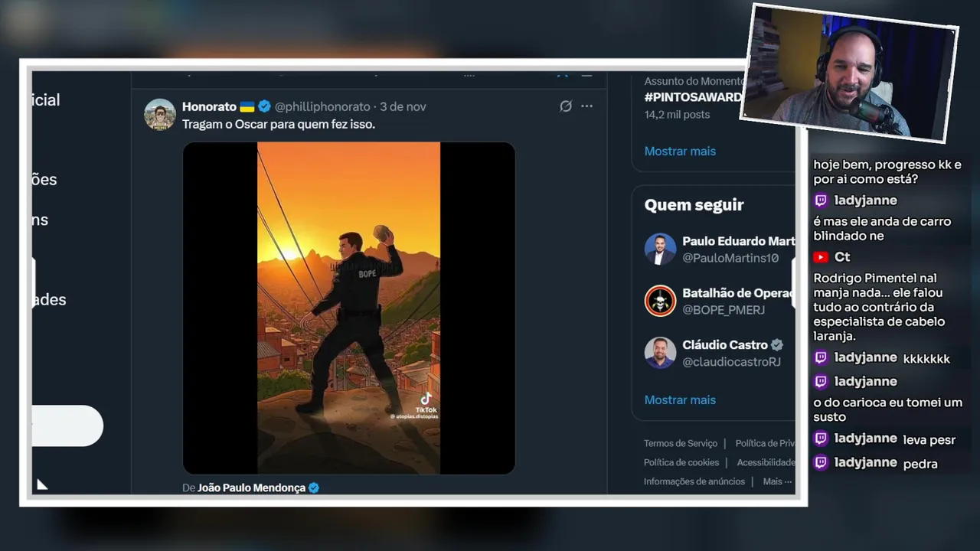Open Cláudio Castro's avatar
The height and width of the screenshot is (551, 980).
[660, 353]
